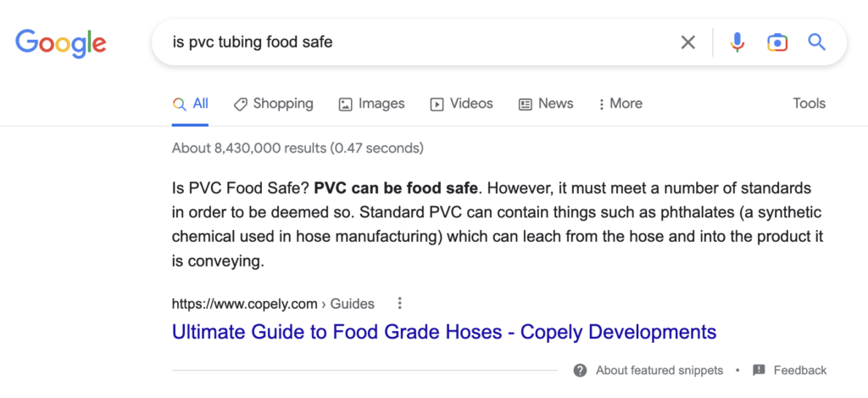Start voice search with microphone icon
The height and width of the screenshot is (398, 868).
click(x=737, y=42)
